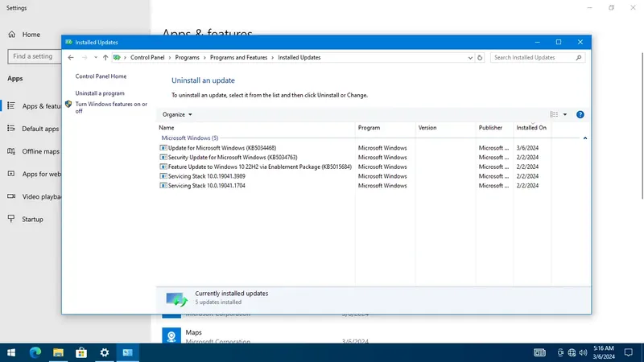This screenshot has width=644, height=362.
Task: Collapse the Microsoft Windows group
Action: [585, 138]
